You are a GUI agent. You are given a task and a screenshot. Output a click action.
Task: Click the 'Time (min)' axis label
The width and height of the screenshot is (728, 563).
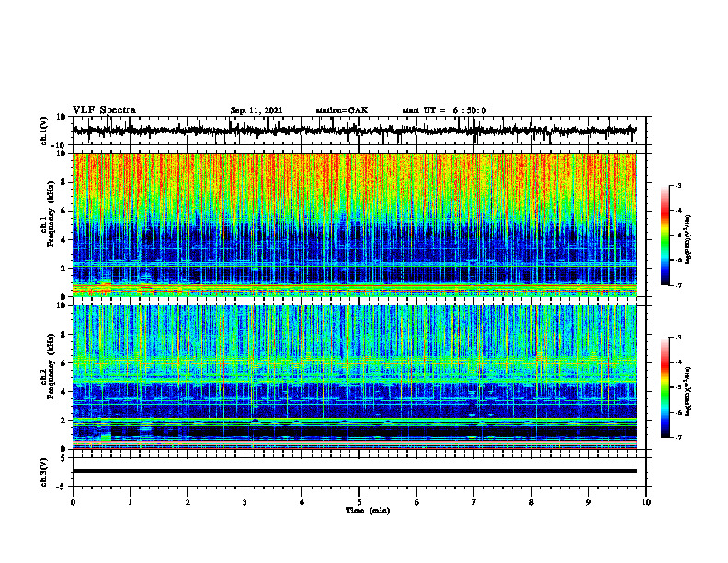[368, 511]
